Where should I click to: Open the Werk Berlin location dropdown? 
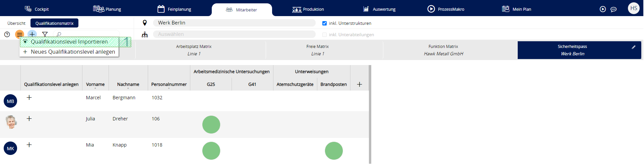[x=234, y=23]
